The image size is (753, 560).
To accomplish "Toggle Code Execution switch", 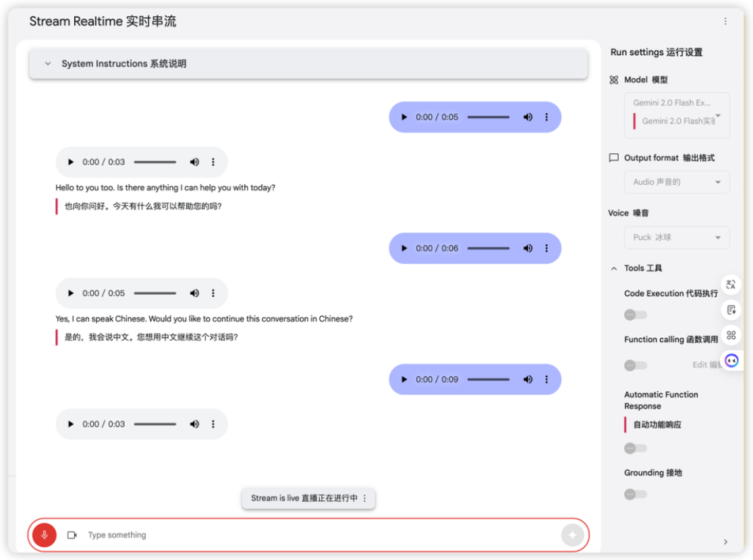I will click(x=636, y=315).
